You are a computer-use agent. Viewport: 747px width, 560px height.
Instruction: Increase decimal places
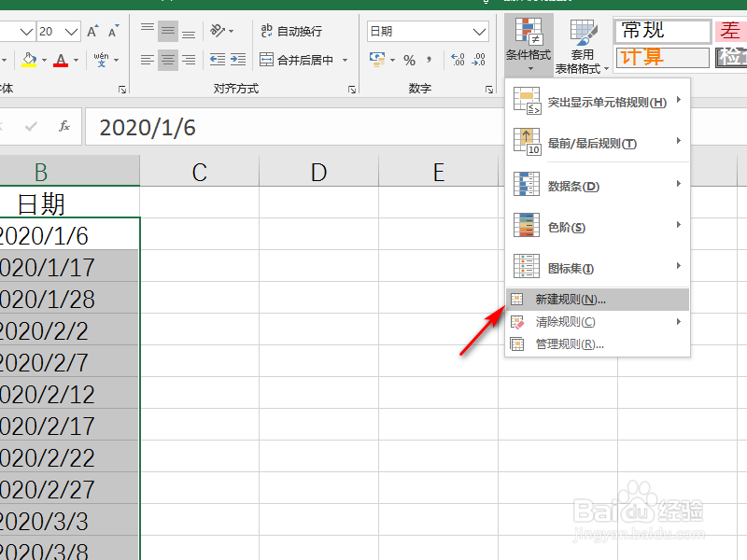[x=458, y=60]
